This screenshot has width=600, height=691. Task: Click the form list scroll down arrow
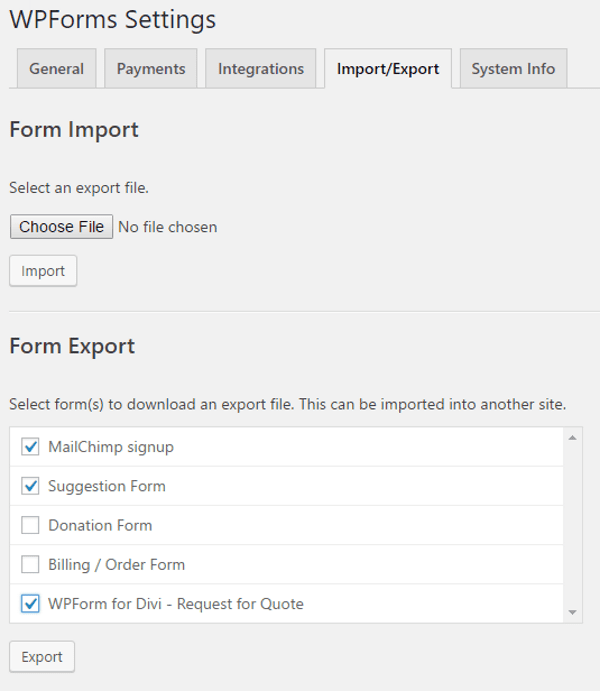point(572,612)
